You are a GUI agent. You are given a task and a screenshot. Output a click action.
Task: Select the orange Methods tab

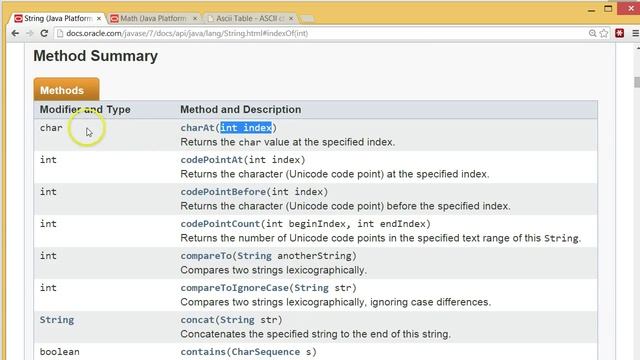[x=66, y=90]
